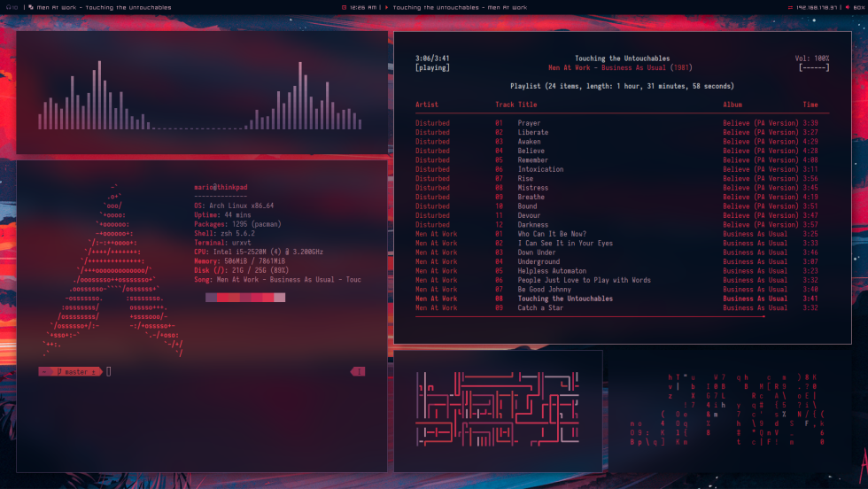This screenshot has width=868, height=489.
Task: Click the Album column header
Action: pyautogui.click(x=732, y=105)
